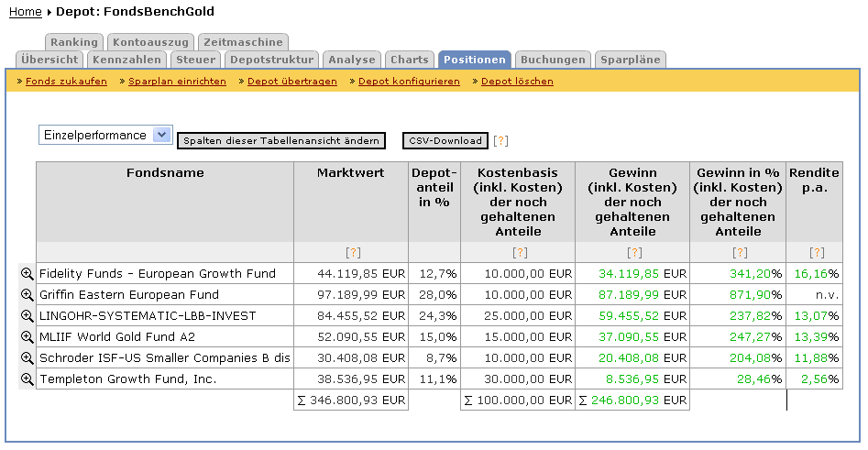Click the 2,56% Rendite value

(x=814, y=379)
